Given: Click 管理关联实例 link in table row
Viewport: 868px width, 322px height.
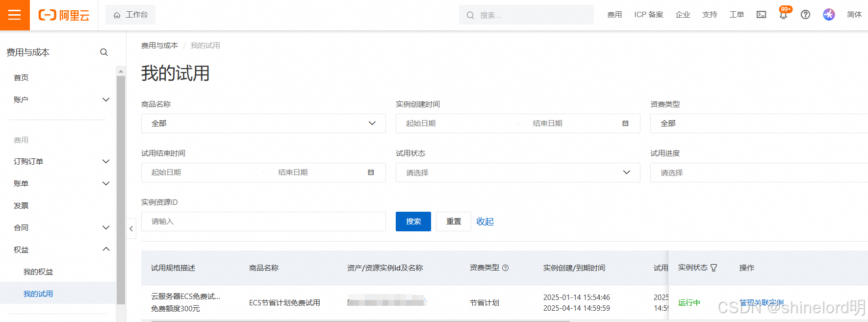Looking at the screenshot, I should tap(762, 303).
